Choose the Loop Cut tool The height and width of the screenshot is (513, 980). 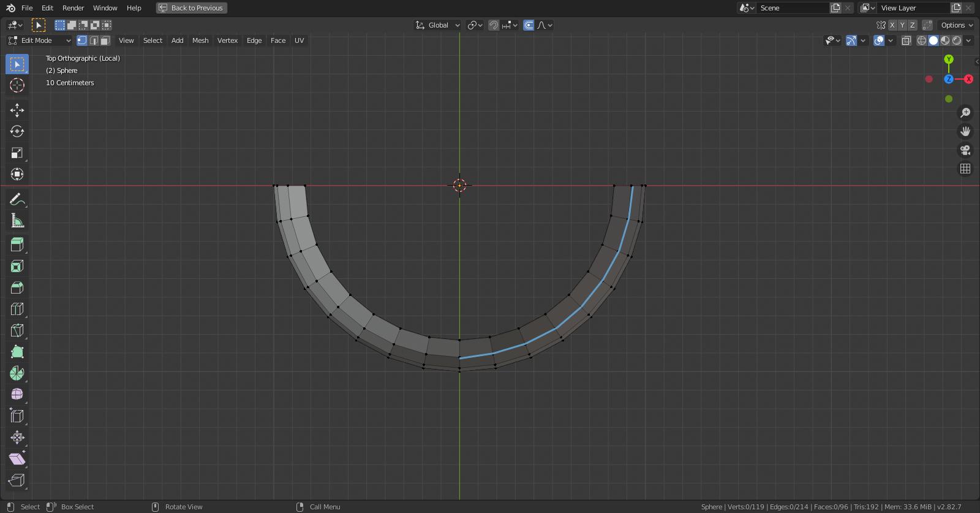(x=17, y=310)
